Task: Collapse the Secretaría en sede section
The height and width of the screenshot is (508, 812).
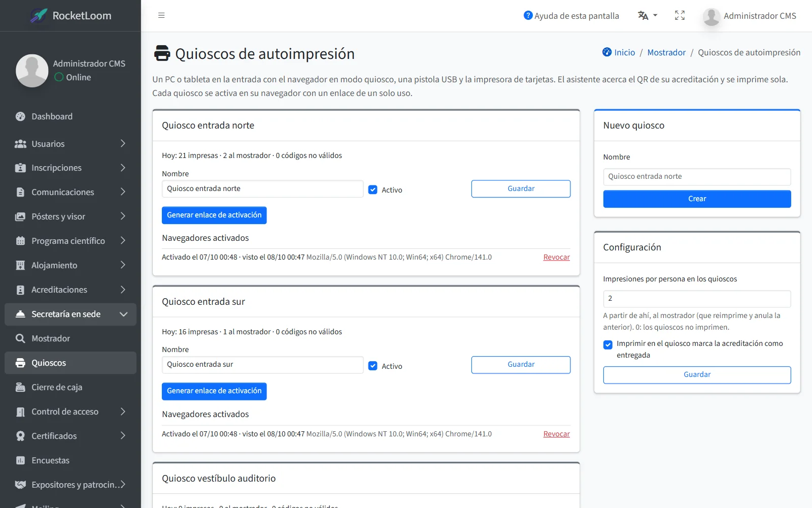Action: [71, 314]
